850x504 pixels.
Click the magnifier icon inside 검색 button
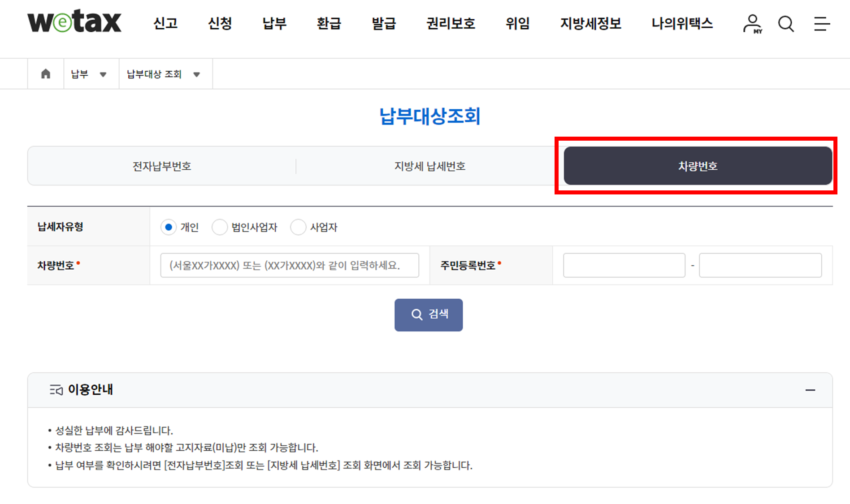pos(416,314)
